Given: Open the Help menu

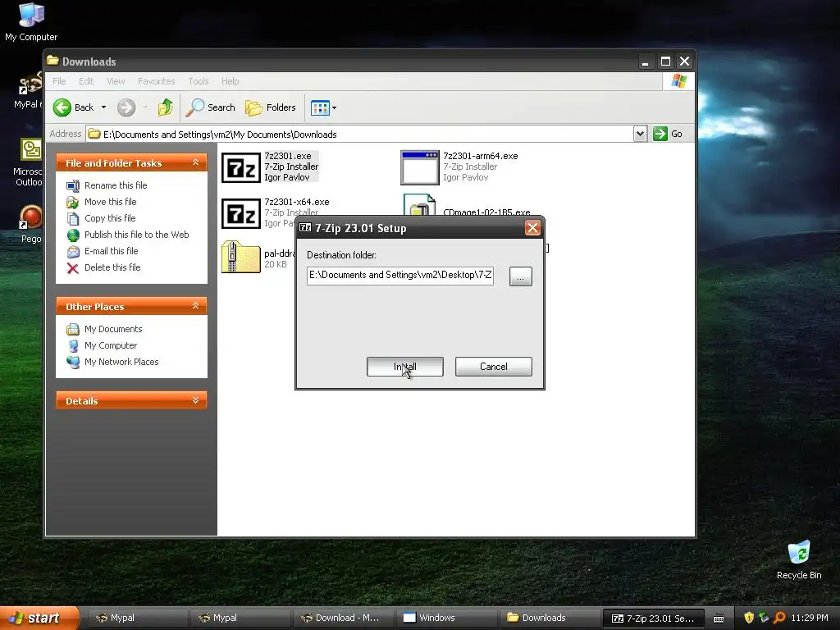Looking at the screenshot, I should tap(231, 81).
